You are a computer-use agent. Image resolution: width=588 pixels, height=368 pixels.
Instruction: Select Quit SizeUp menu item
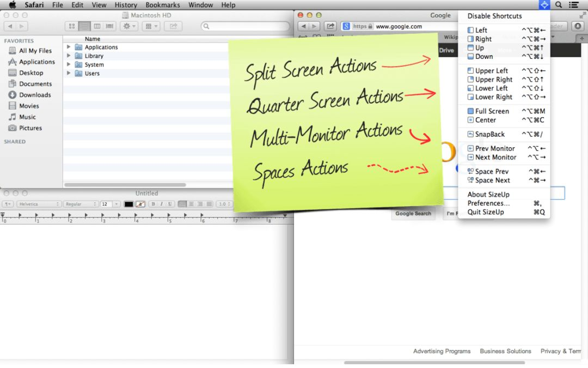pos(504,212)
